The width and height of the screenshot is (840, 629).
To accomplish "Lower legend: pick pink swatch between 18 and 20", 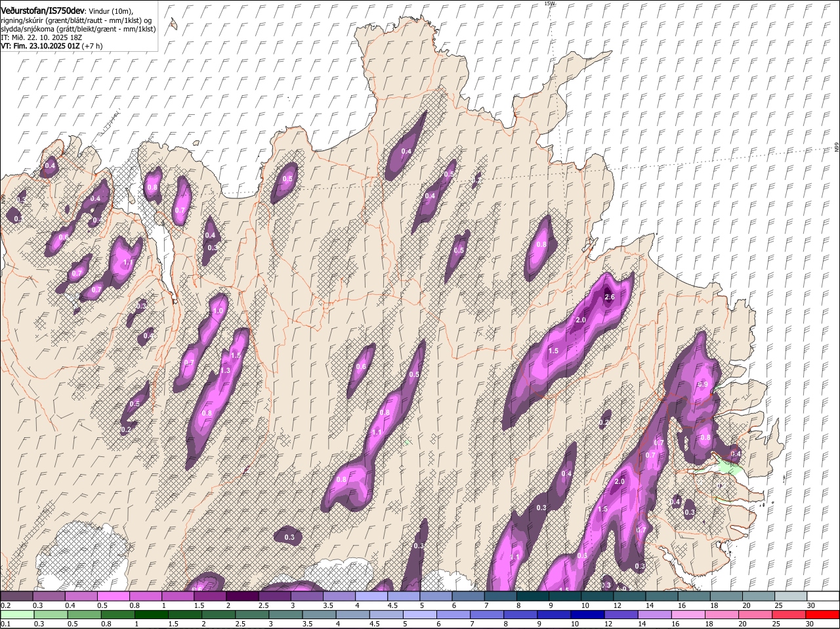I will [x=723, y=615].
